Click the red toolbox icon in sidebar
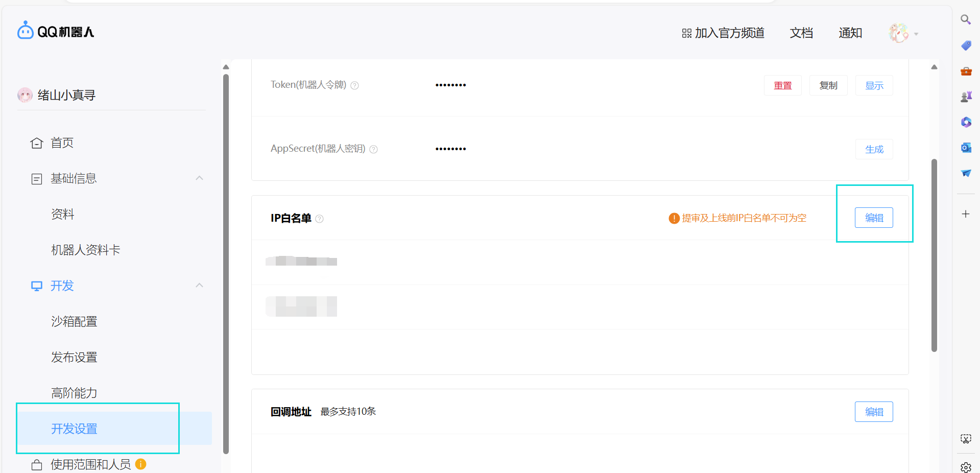 [x=965, y=71]
